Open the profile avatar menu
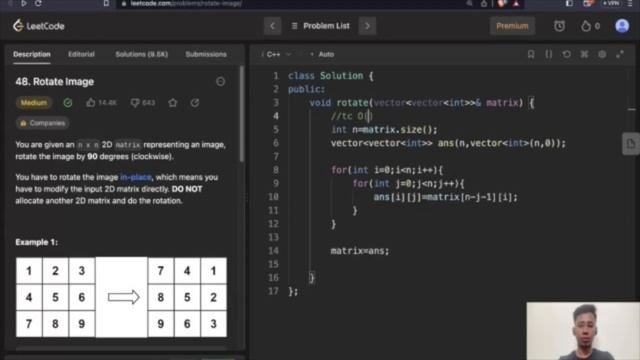Viewport: 640px width, 360px height. pyautogui.click(x=622, y=26)
